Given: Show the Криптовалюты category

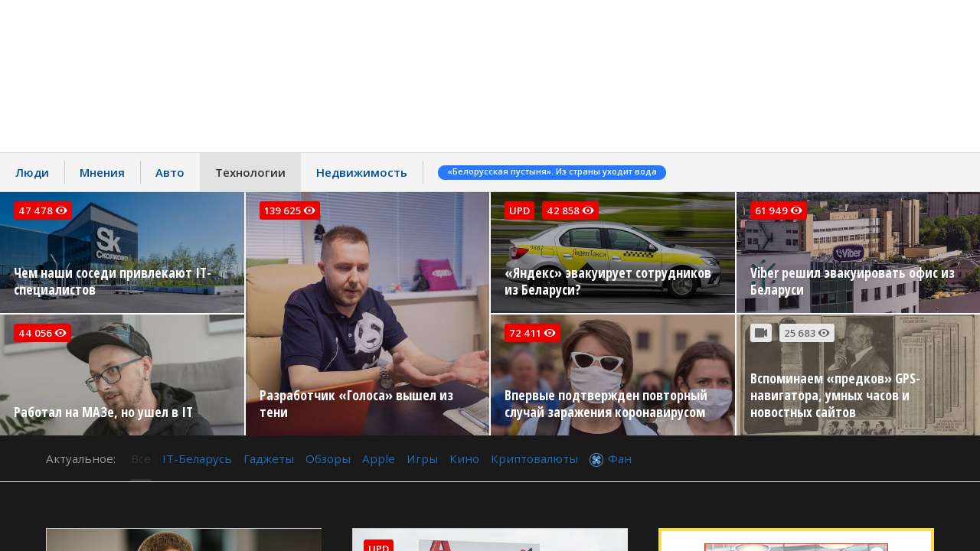Looking at the screenshot, I should [x=534, y=459].
